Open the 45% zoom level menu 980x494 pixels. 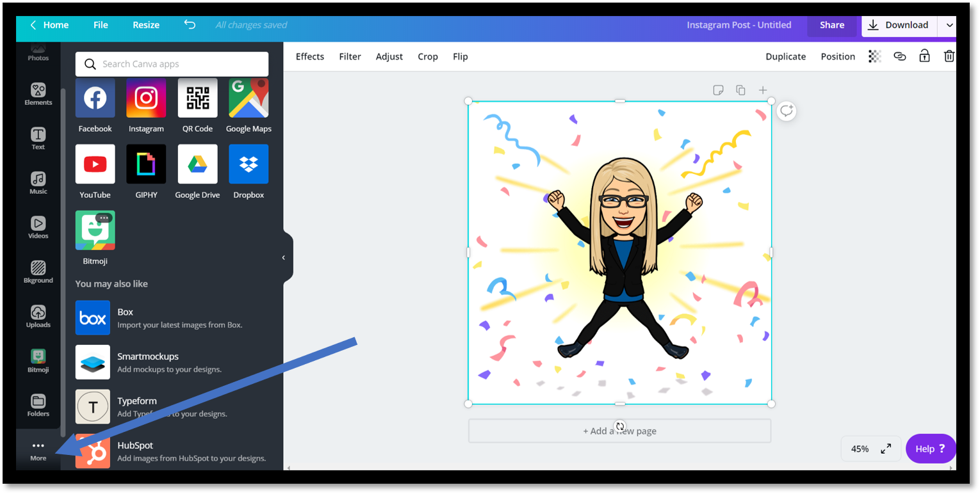pyautogui.click(x=860, y=449)
